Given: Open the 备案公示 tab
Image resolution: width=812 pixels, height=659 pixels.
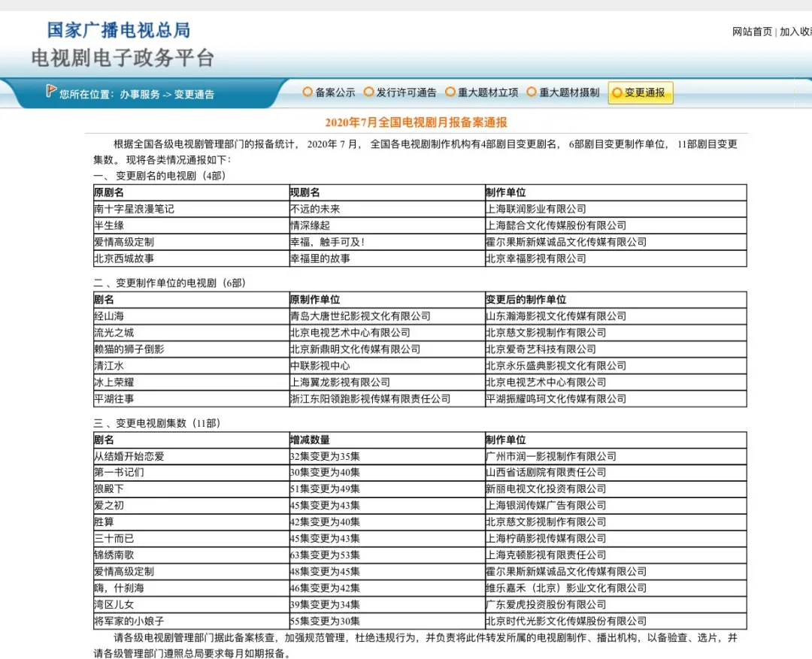Looking at the screenshot, I should [329, 92].
